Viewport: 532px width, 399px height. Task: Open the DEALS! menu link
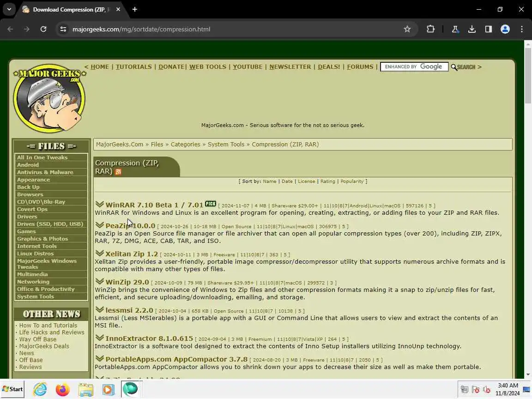329,67
